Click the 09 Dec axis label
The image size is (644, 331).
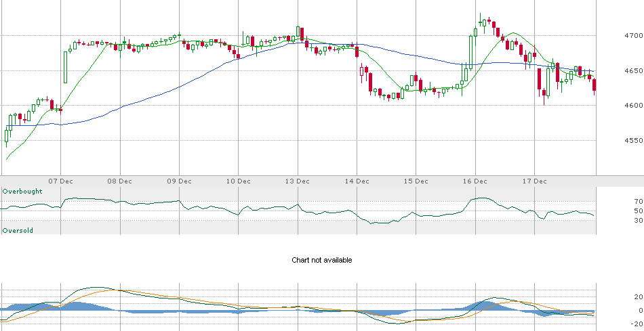point(180,181)
